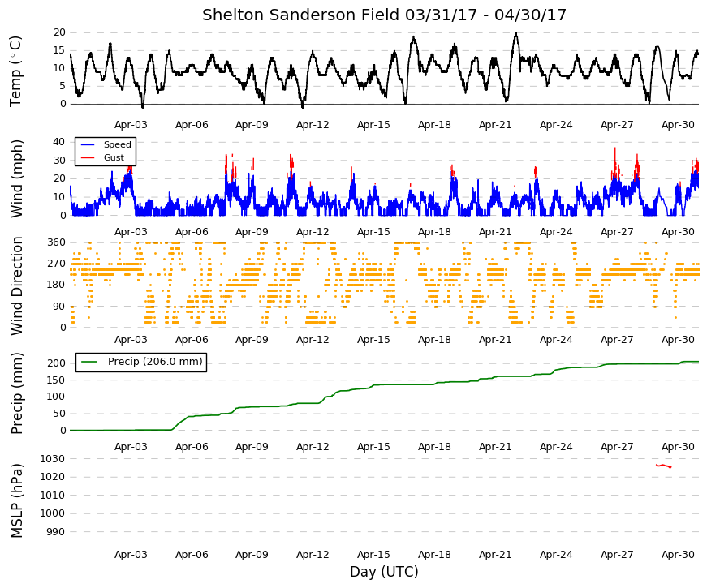
Task: Click the green Precip legend line
Action: click(x=88, y=362)
